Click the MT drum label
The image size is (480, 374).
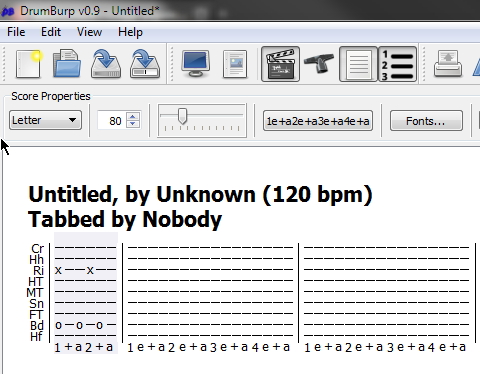pyautogui.click(x=35, y=293)
